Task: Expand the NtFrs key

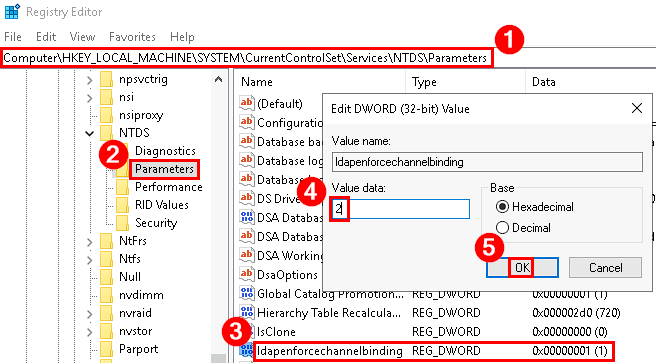Action: (90, 241)
